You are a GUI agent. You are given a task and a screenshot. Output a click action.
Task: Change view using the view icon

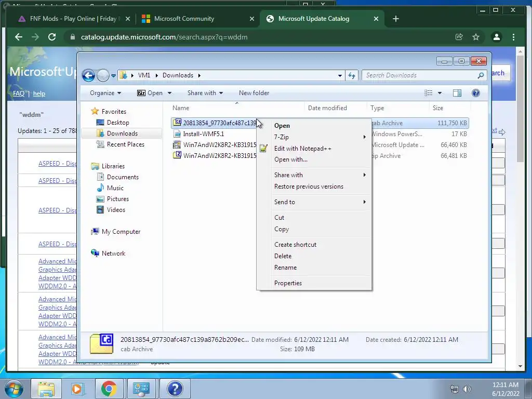coord(429,93)
